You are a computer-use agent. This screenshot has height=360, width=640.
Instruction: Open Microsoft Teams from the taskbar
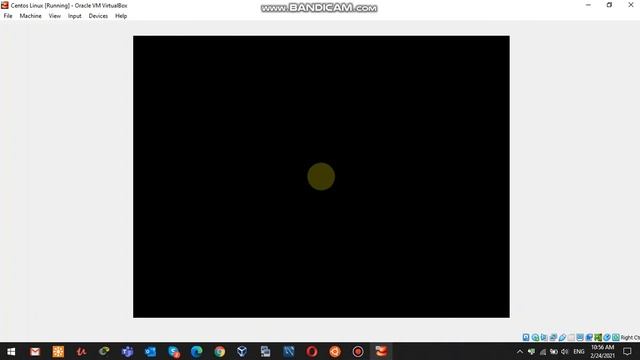[x=127, y=351]
